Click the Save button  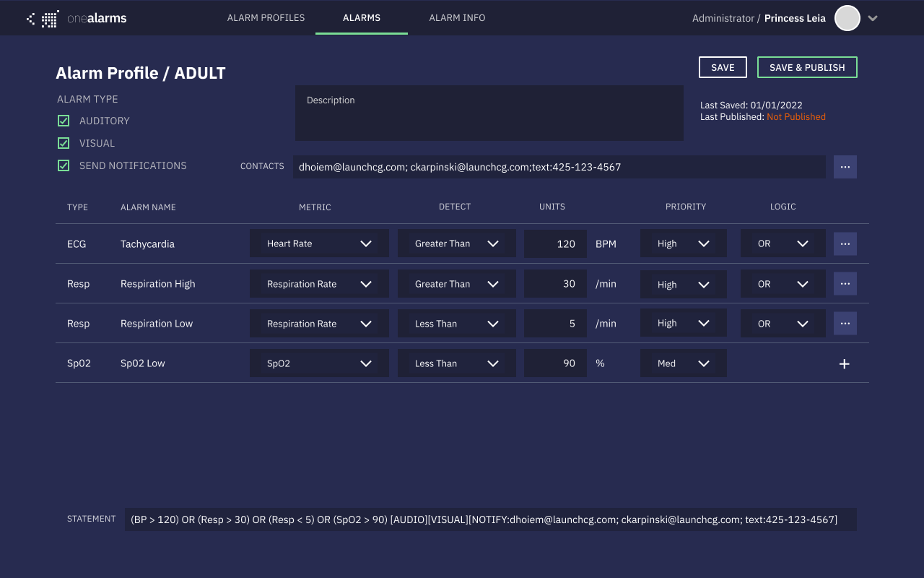coord(723,67)
